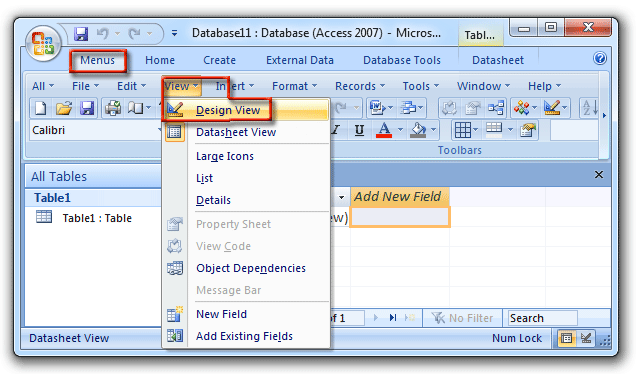Switch to the Create ribbon tab

(x=219, y=60)
